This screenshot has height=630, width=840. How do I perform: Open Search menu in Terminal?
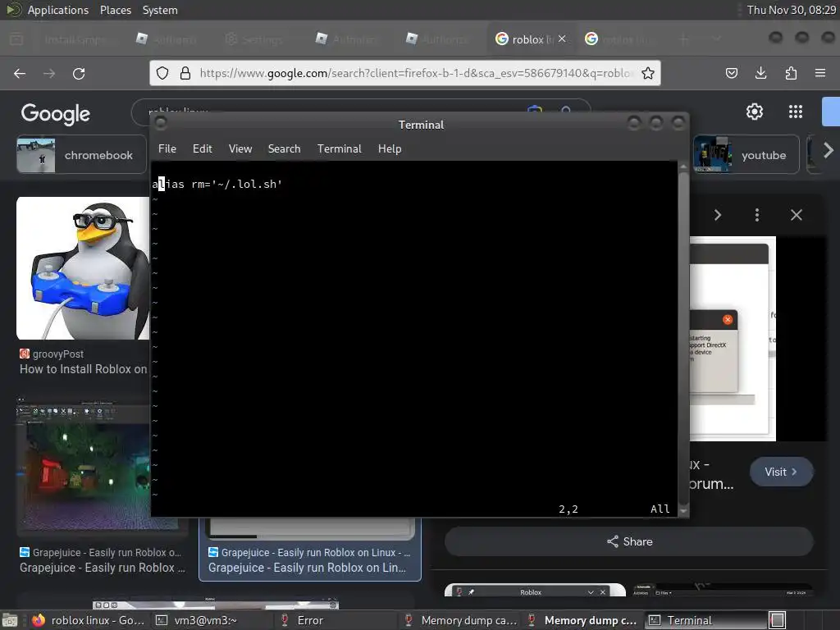[284, 149]
